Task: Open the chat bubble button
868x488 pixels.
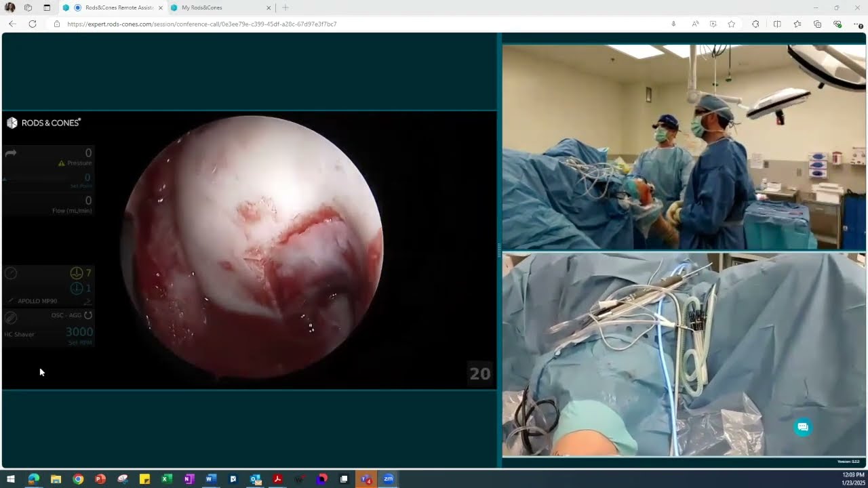Action: pyautogui.click(x=803, y=427)
